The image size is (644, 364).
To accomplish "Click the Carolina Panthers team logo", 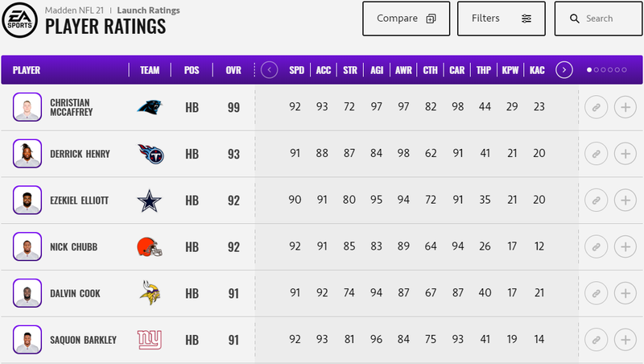I will 150,107.
